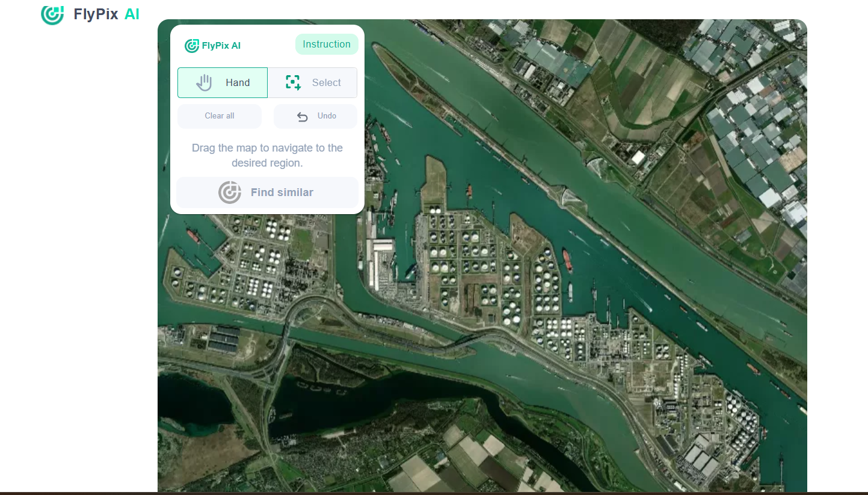Click the long white warehouse roof on the map

(382, 245)
